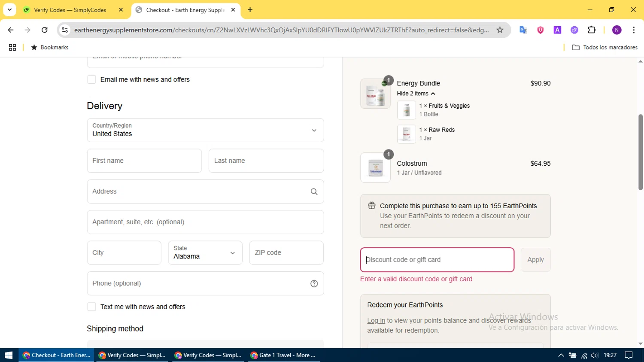This screenshot has width=644, height=362.
Task: Click the Last name field
Action: tap(266, 161)
